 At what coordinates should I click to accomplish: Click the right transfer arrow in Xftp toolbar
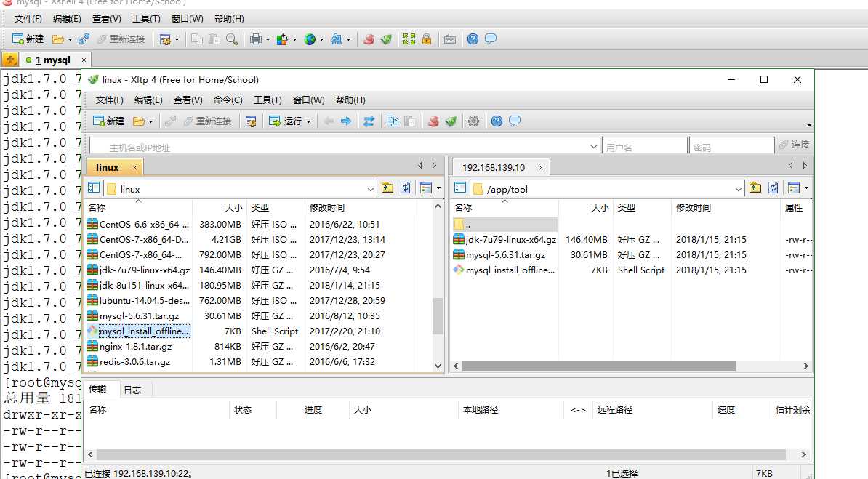click(346, 121)
